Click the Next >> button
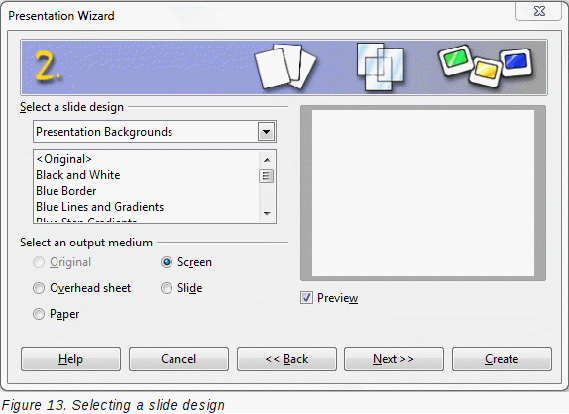 coord(394,359)
